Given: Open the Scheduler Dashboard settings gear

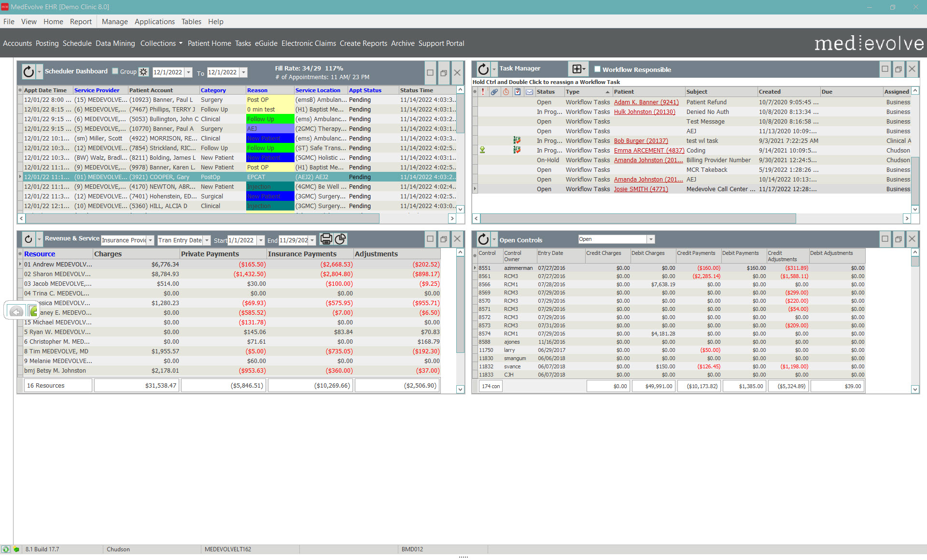Looking at the screenshot, I should pyautogui.click(x=143, y=71).
